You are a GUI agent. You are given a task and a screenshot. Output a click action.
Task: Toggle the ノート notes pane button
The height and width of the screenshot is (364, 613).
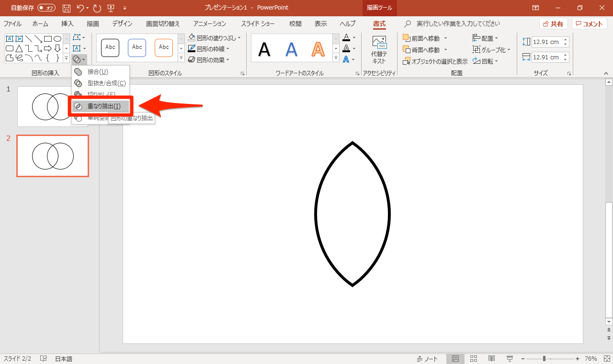(428, 359)
